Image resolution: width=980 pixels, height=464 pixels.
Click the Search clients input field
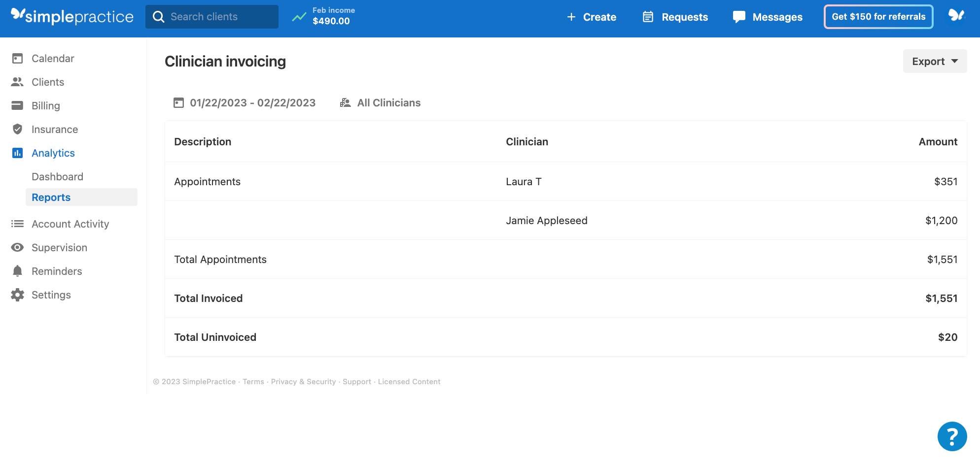(x=211, y=16)
